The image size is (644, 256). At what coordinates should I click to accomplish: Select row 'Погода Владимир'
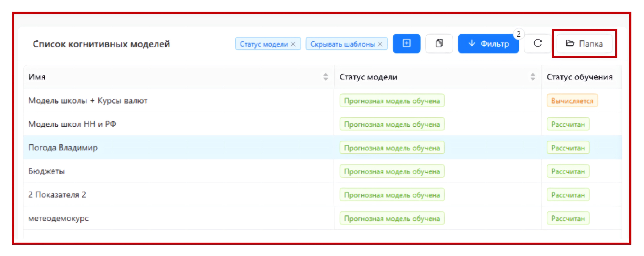click(63, 148)
